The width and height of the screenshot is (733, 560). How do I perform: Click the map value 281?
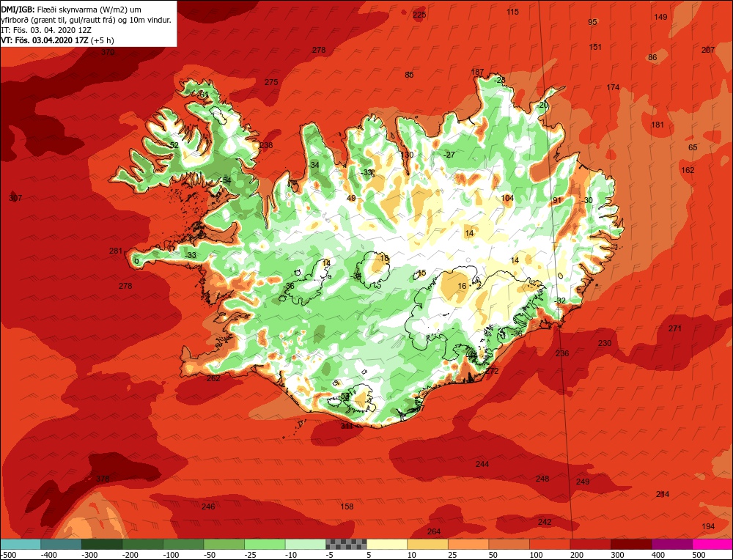[x=116, y=251]
